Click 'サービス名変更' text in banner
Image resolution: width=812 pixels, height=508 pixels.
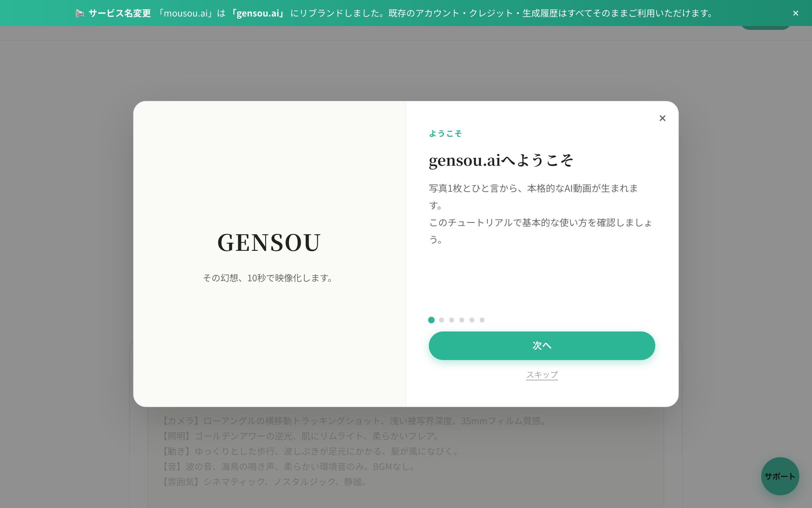tap(120, 13)
